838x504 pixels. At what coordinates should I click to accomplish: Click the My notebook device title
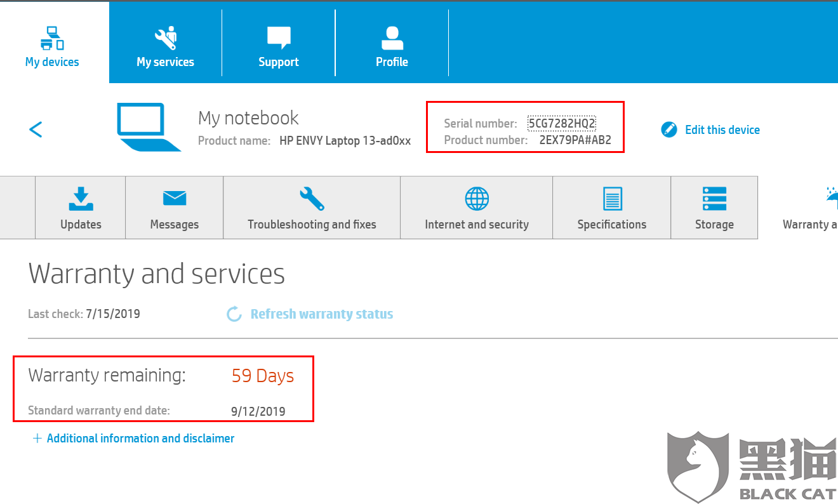[248, 118]
